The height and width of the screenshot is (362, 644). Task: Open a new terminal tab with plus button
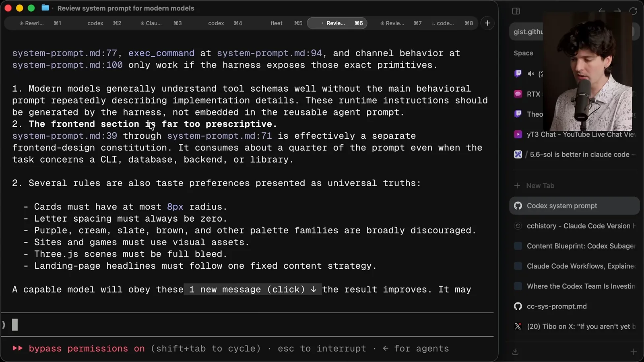tap(487, 23)
